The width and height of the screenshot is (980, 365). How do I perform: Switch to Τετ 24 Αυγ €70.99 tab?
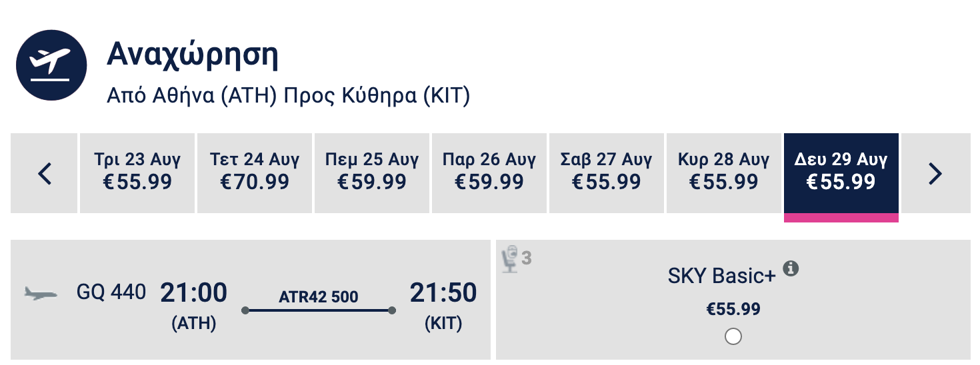pos(255,173)
